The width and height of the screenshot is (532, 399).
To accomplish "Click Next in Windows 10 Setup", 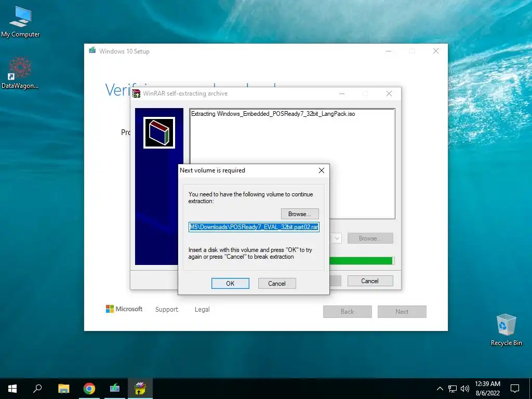I will 402,312.
